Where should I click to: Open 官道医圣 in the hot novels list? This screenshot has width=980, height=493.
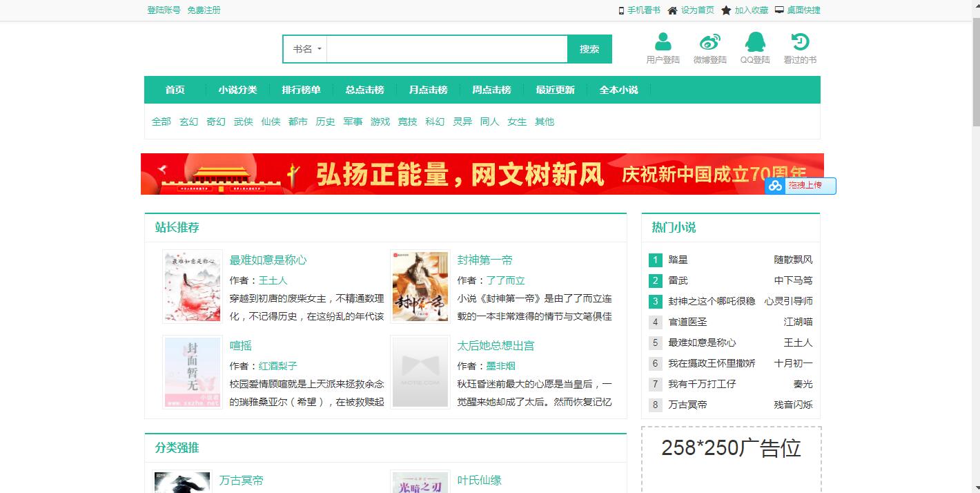click(x=688, y=322)
